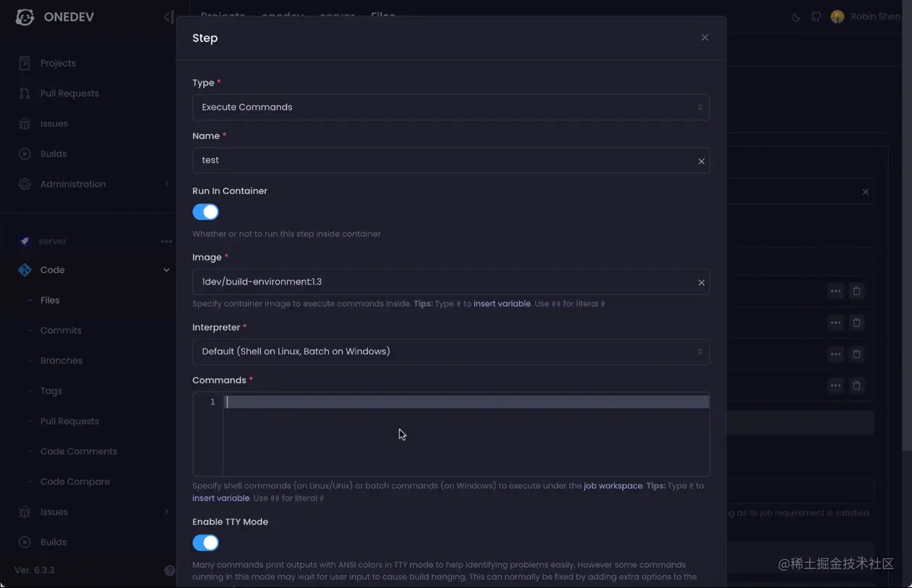Click the Projects icon in the sidebar
Screen dimensions: 912x588
(25, 63)
